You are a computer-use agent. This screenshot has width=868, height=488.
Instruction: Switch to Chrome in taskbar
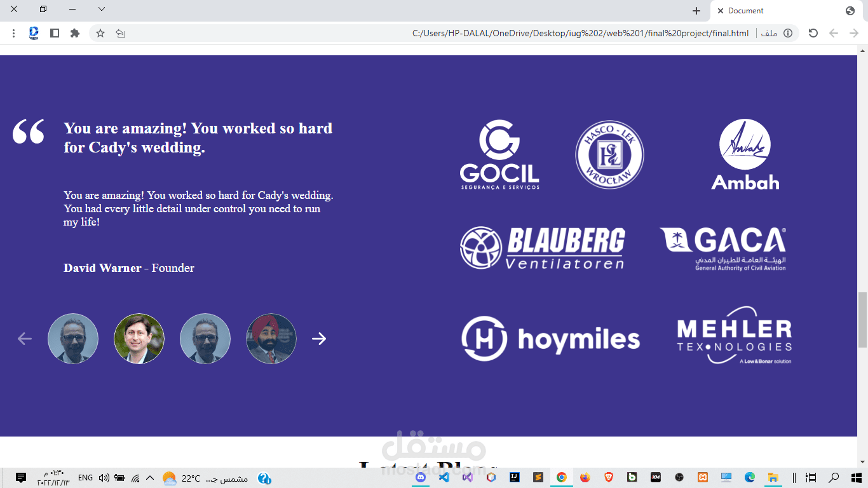click(x=561, y=477)
